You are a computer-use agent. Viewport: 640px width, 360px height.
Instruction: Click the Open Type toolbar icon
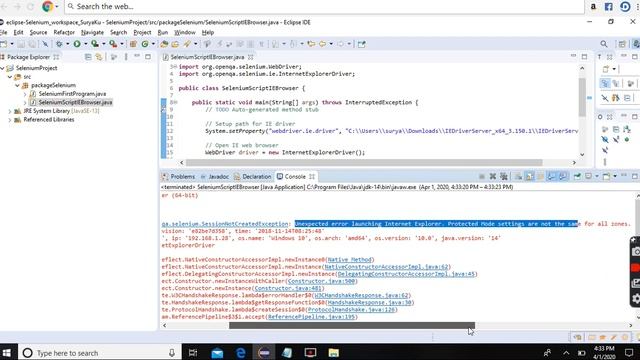coord(164,44)
